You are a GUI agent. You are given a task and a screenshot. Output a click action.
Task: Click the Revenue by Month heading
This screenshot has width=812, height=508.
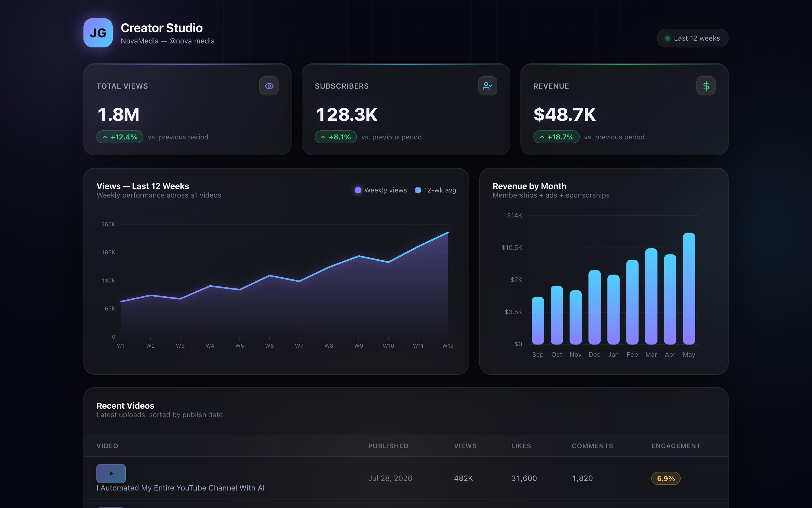click(x=529, y=186)
